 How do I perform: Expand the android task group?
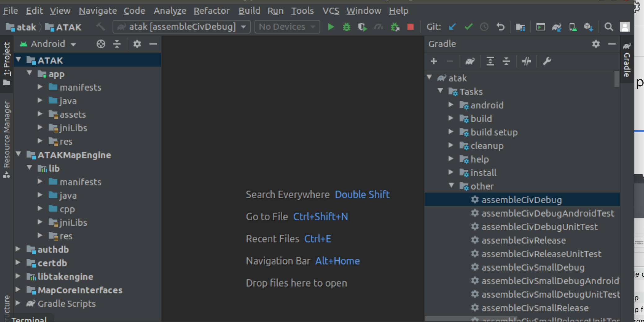(451, 105)
